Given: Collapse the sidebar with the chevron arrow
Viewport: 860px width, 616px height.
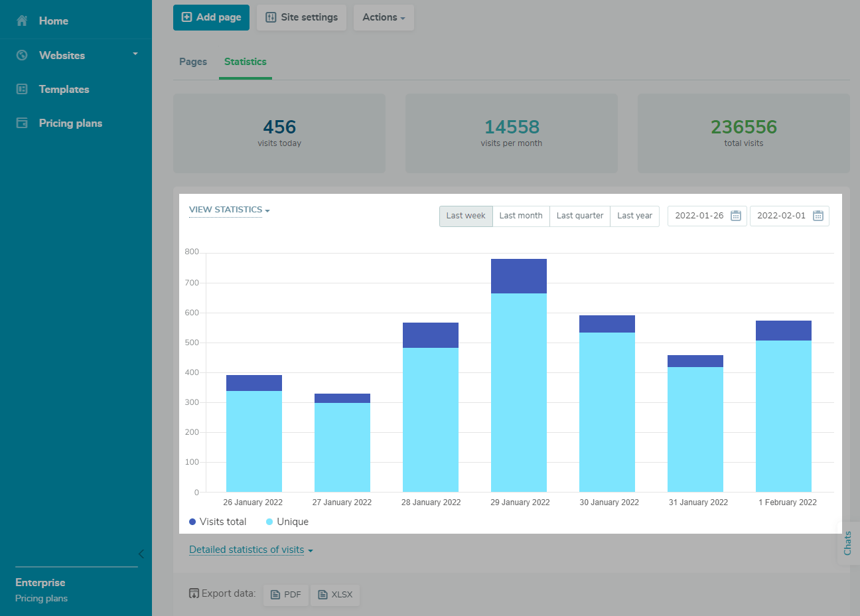Looking at the screenshot, I should 141,554.
